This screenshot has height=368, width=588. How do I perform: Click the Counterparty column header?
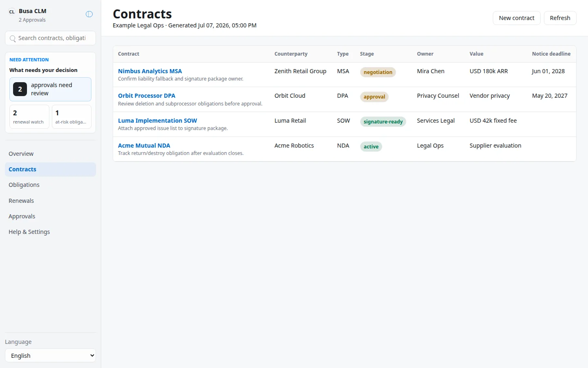291,54
